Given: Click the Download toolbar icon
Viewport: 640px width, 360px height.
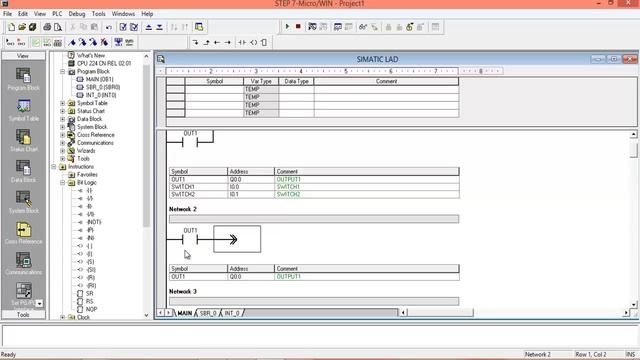Looking at the screenshot, I should coord(160,27).
